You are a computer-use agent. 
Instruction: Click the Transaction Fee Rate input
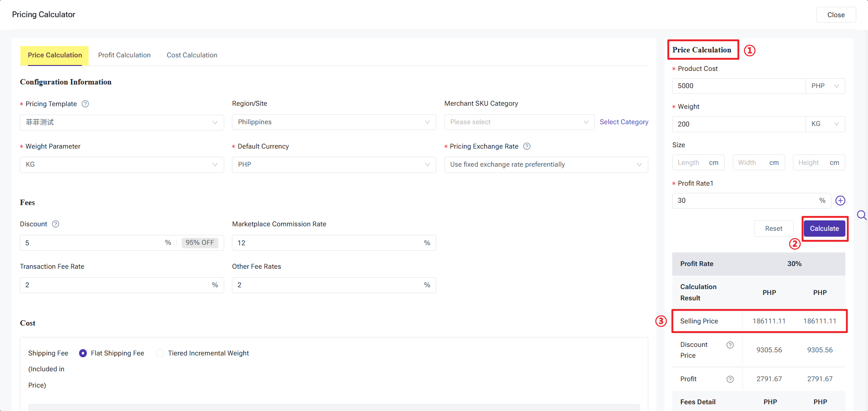(x=122, y=285)
